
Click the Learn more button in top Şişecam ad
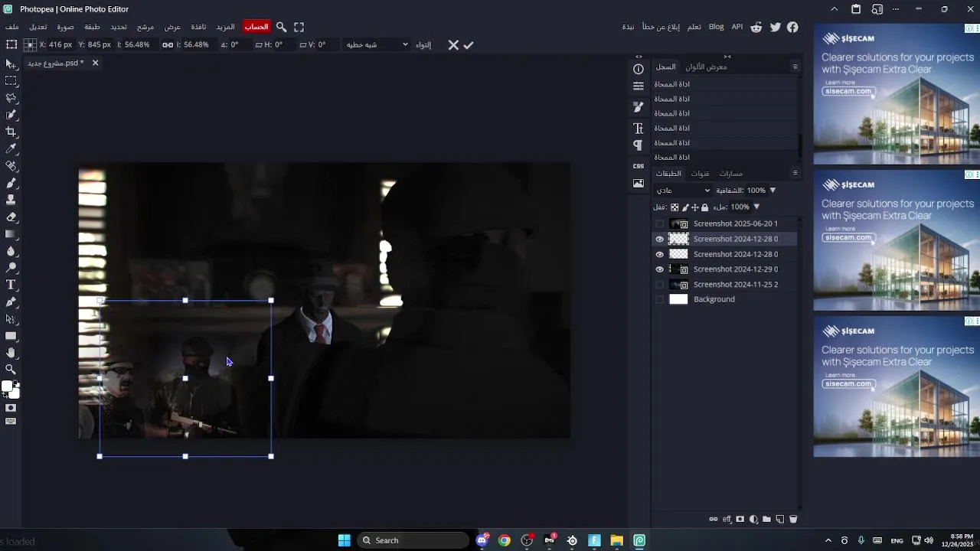[840, 82]
